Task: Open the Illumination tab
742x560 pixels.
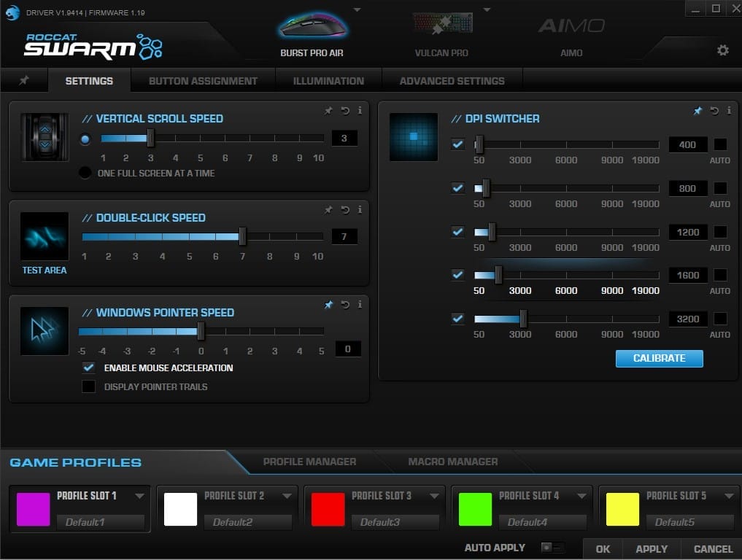Action: pyautogui.click(x=328, y=81)
